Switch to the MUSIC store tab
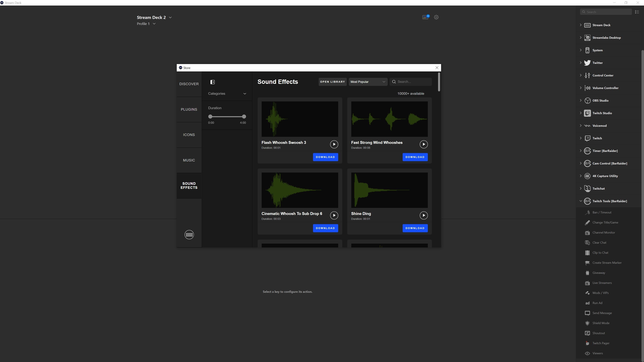The height and width of the screenshot is (362, 644). pyautogui.click(x=189, y=160)
